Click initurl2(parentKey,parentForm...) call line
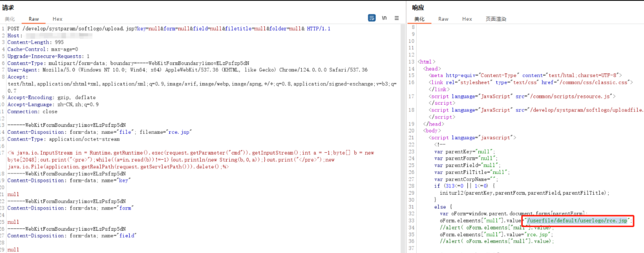The width and height of the screenshot is (644, 253). (525, 193)
